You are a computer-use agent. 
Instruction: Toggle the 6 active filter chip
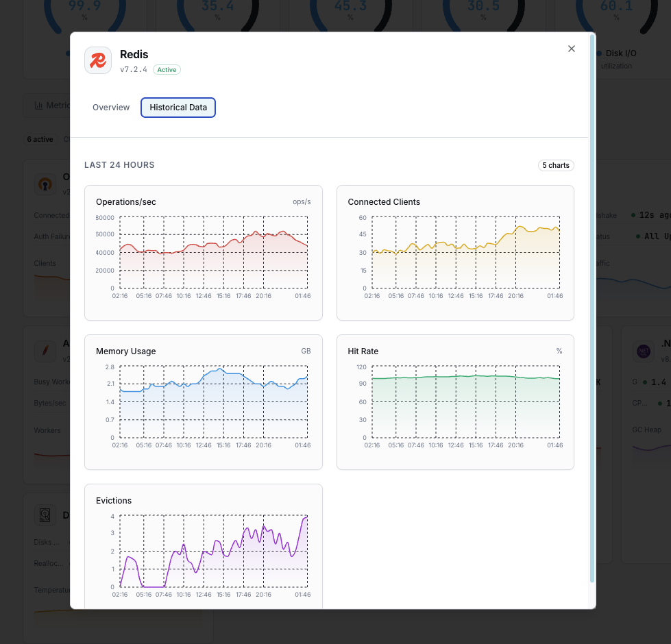point(40,139)
